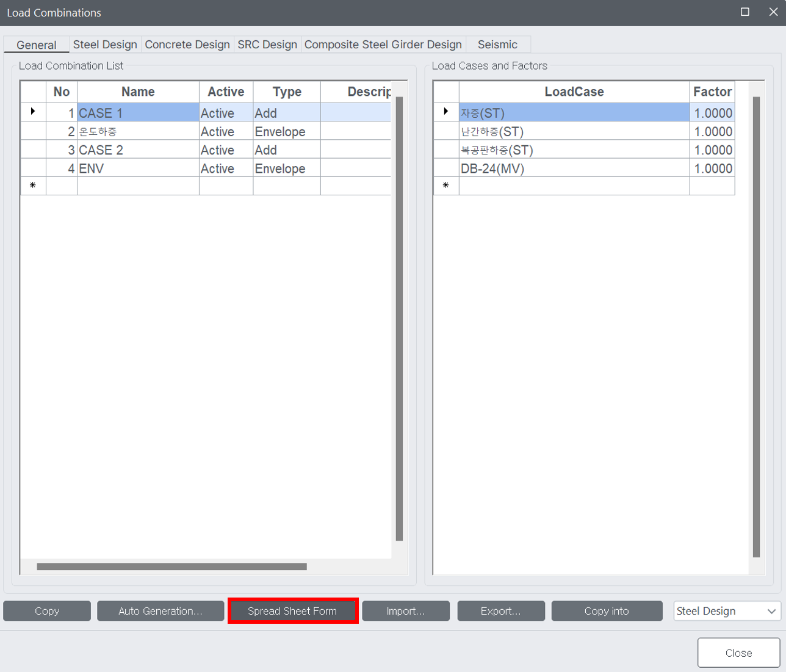Switch to the General tab

36,45
